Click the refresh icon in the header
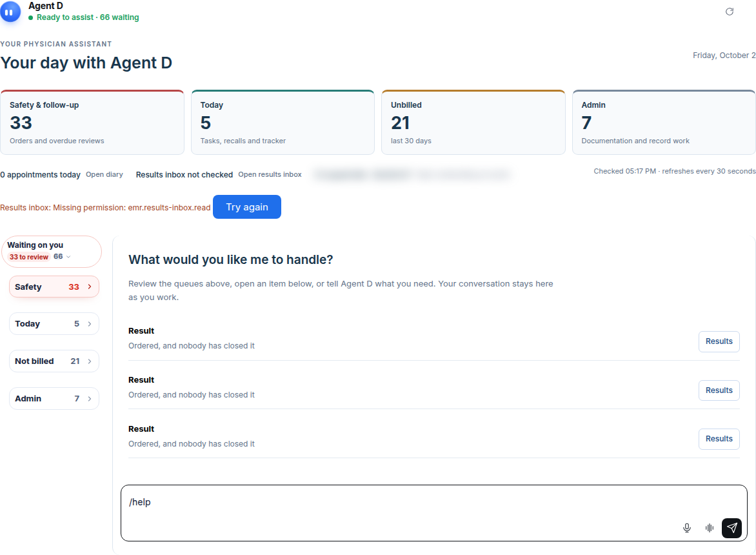Viewport: 756px width, 555px height. pyautogui.click(x=730, y=12)
